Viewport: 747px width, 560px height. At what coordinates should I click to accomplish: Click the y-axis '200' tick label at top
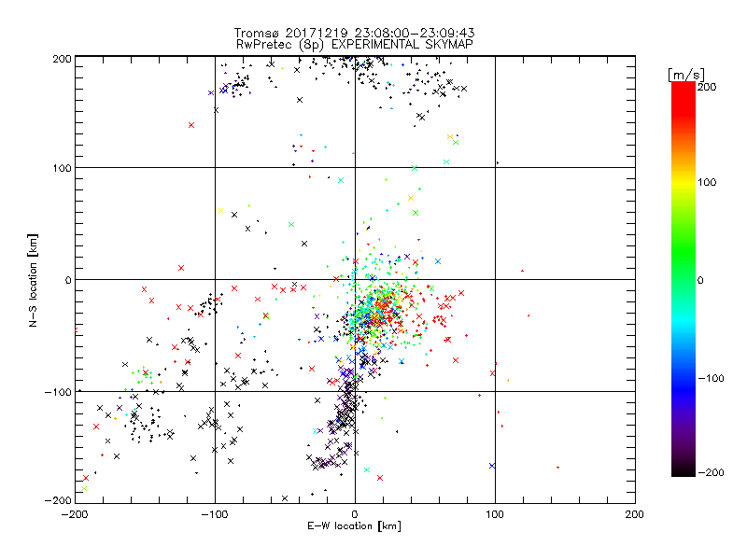62,59
